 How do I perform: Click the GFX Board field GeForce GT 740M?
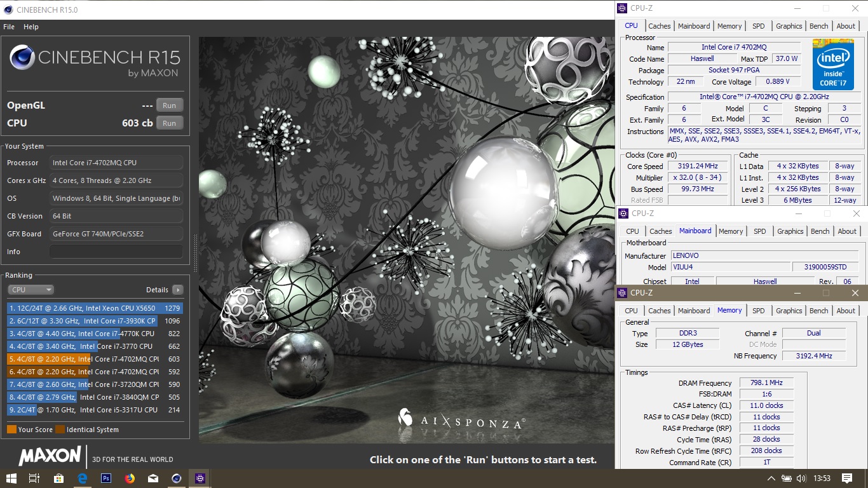[116, 234]
